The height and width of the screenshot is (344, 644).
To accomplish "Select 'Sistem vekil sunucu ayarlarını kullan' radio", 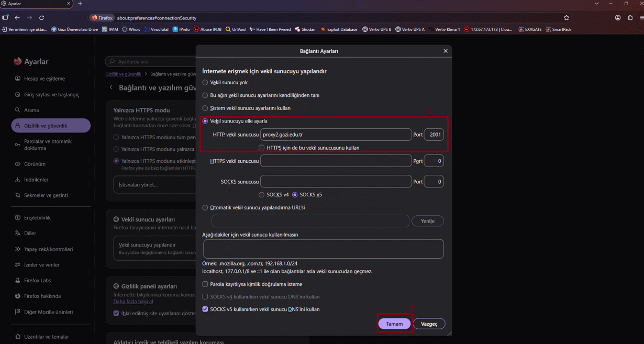I will click(x=205, y=108).
